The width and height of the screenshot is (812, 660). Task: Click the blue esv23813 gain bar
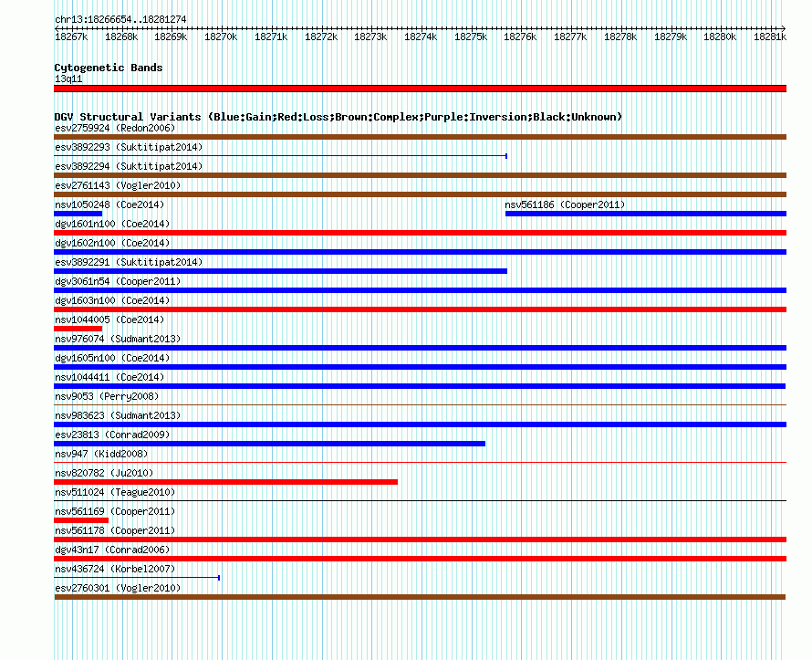(270, 444)
